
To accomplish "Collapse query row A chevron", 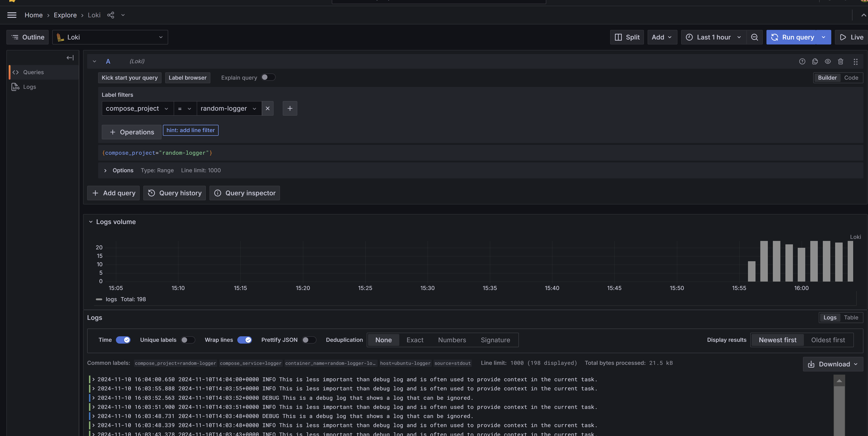I will [94, 61].
